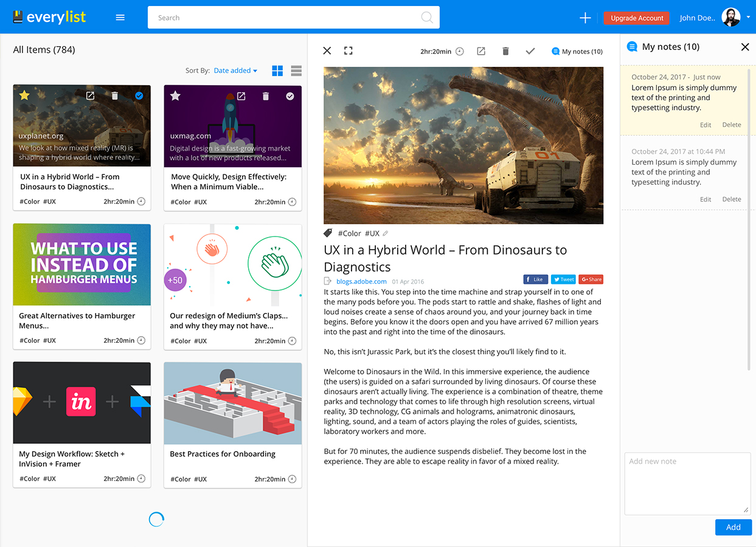Click the Add note button
756x547 pixels.
coord(733,527)
